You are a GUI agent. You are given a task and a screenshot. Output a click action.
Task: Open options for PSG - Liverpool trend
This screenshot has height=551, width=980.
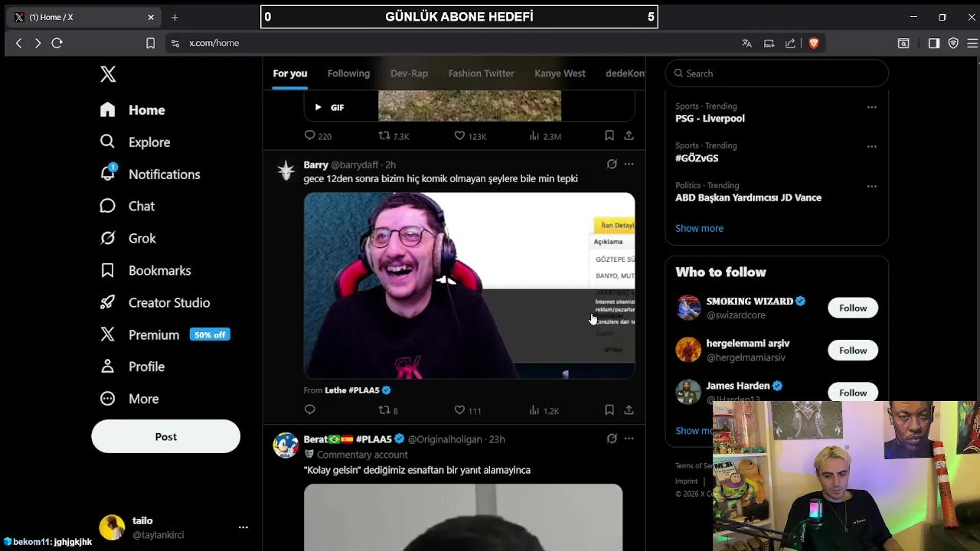click(871, 107)
